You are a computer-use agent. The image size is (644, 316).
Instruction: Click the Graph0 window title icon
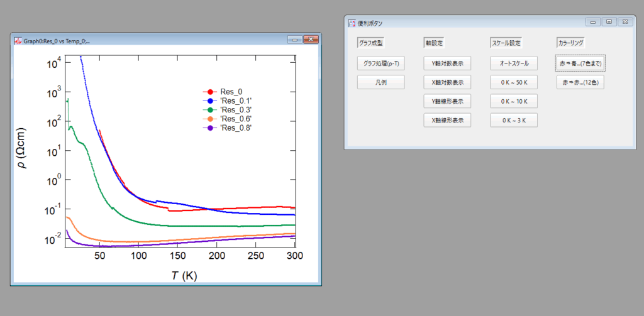click(x=18, y=41)
